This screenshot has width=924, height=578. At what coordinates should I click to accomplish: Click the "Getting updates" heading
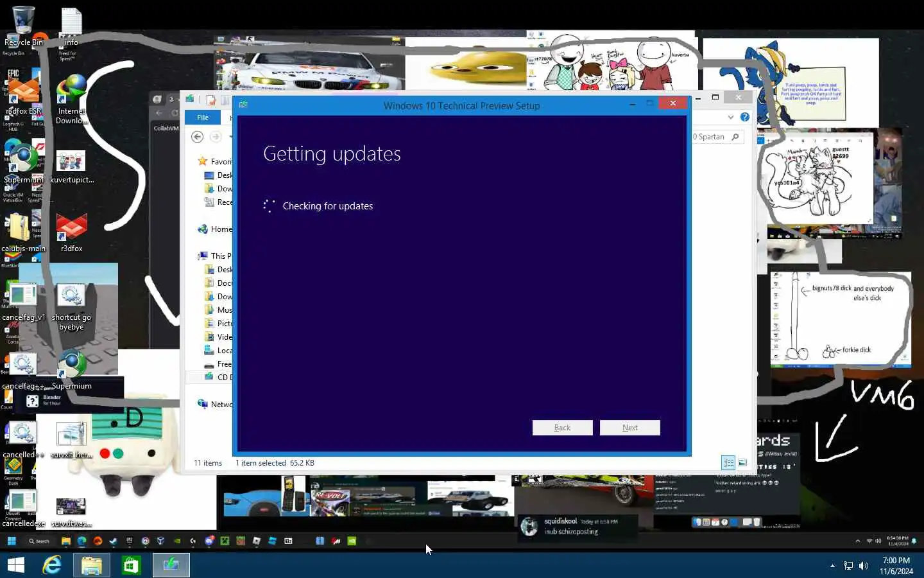coord(332,154)
